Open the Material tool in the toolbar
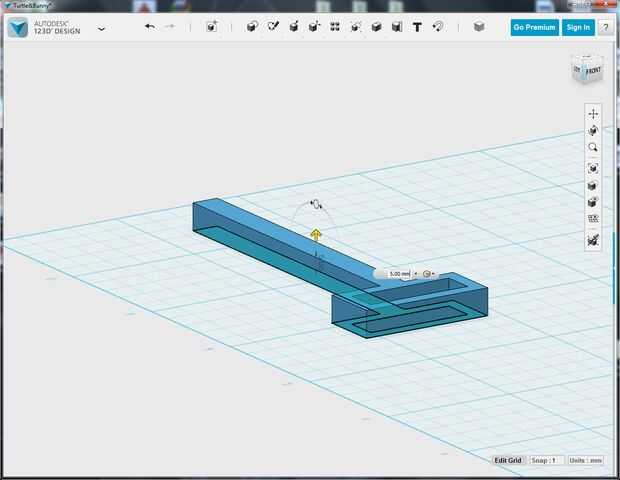The width and height of the screenshot is (620, 480). (479, 26)
